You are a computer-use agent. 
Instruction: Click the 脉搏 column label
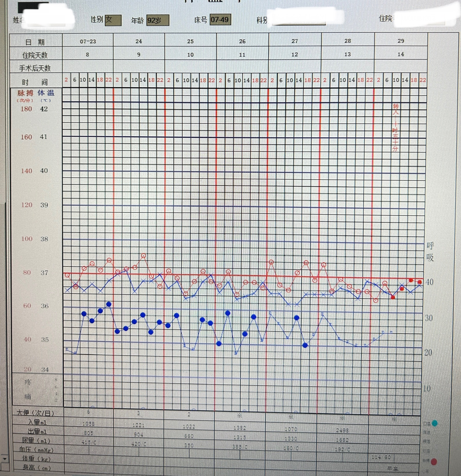tap(25, 93)
